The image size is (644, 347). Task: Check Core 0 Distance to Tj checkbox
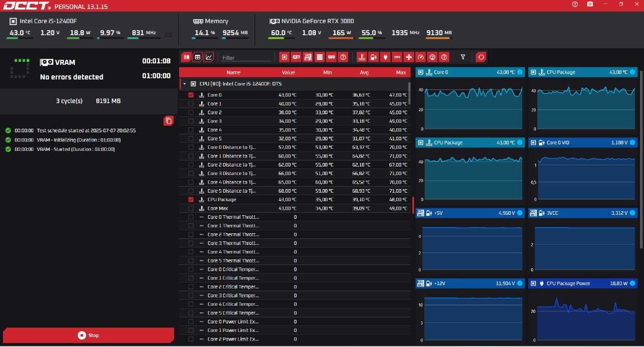click(x=191, y=147)
